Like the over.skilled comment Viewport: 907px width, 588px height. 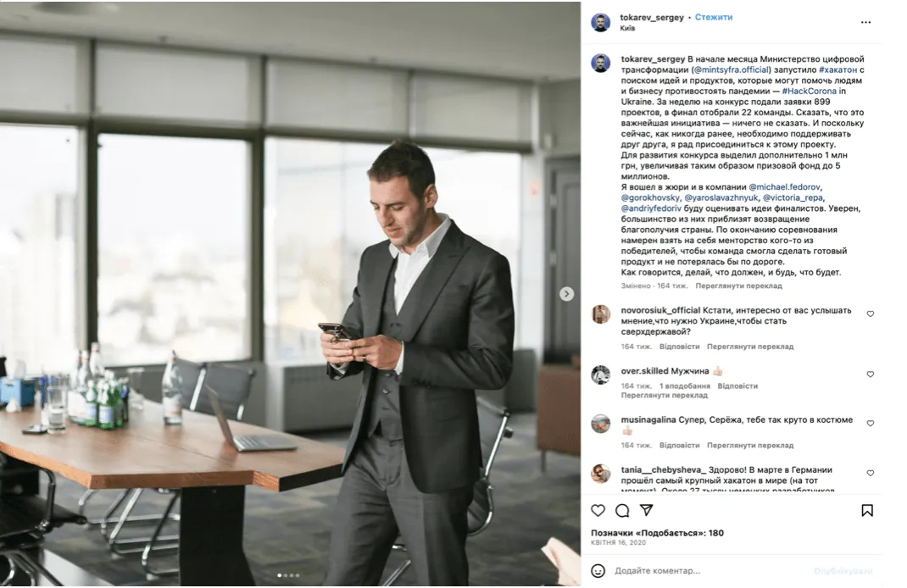click(871, 374)
